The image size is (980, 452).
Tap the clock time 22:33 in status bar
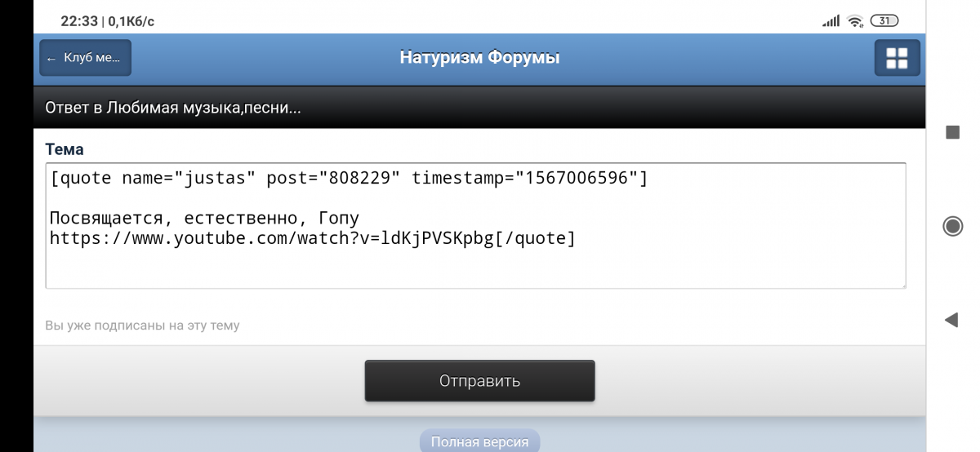78,22
